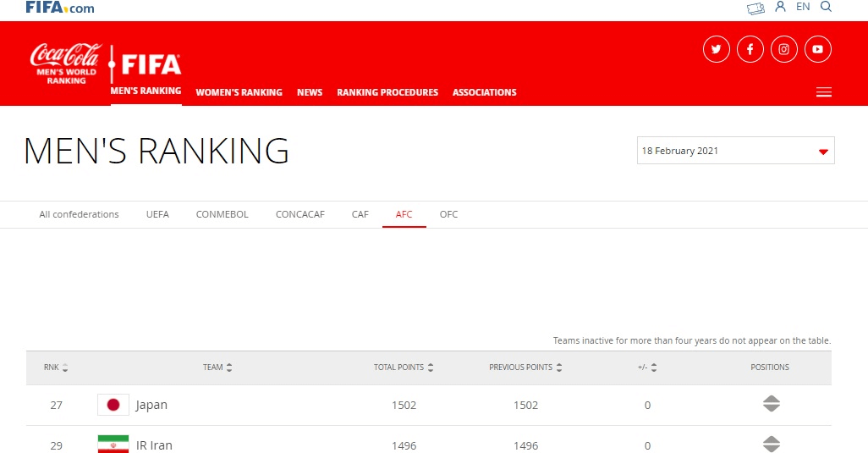Open the FIFA Twitter page icon
868x453 pixels.
pyautogui.click(x=716, y=49)
